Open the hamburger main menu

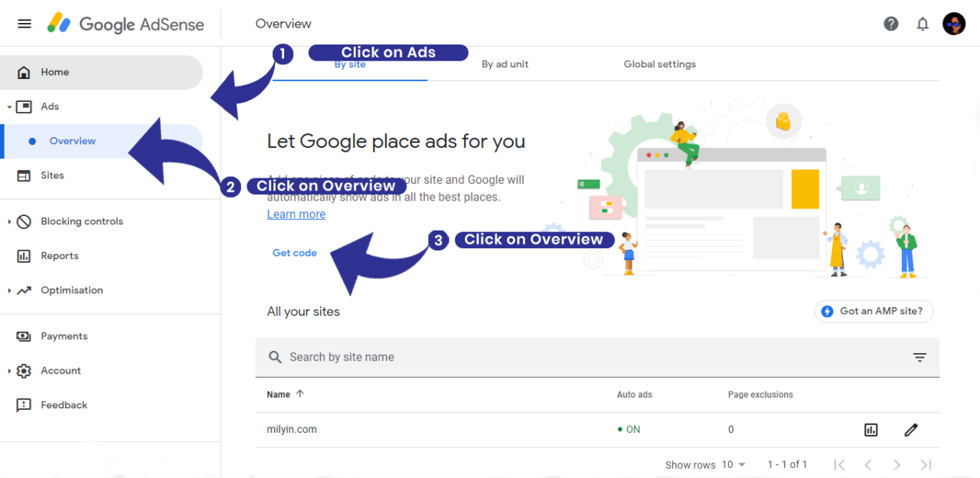click(24, 24)
